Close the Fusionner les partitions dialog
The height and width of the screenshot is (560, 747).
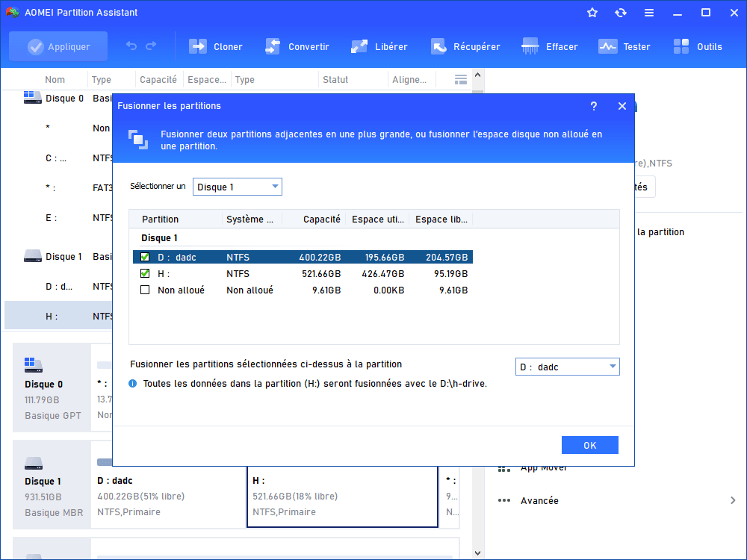tap(622, 106)
